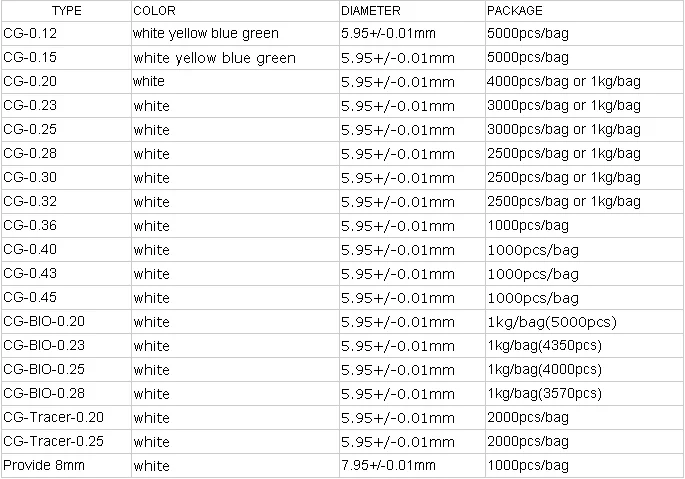Select the 1kg/bag(5000pcs) package cell
685x479 pixels.
pos(550,322)
